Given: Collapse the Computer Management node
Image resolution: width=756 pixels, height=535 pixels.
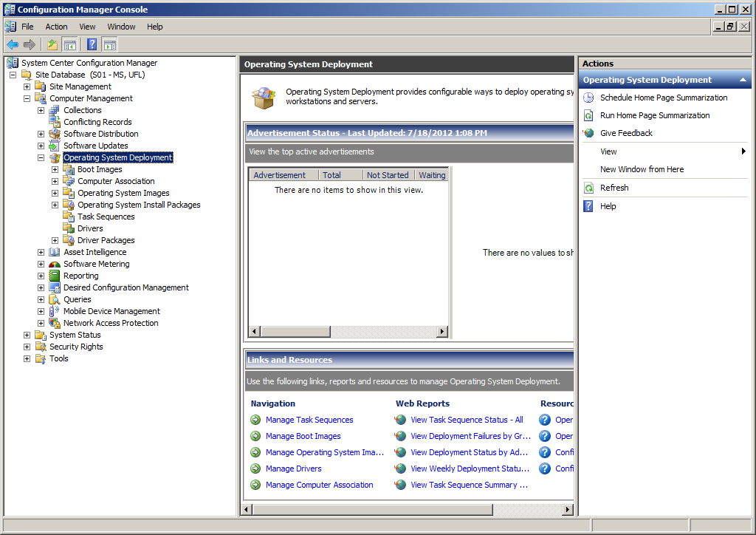Looking at the screenshot, I should (27, 98).
